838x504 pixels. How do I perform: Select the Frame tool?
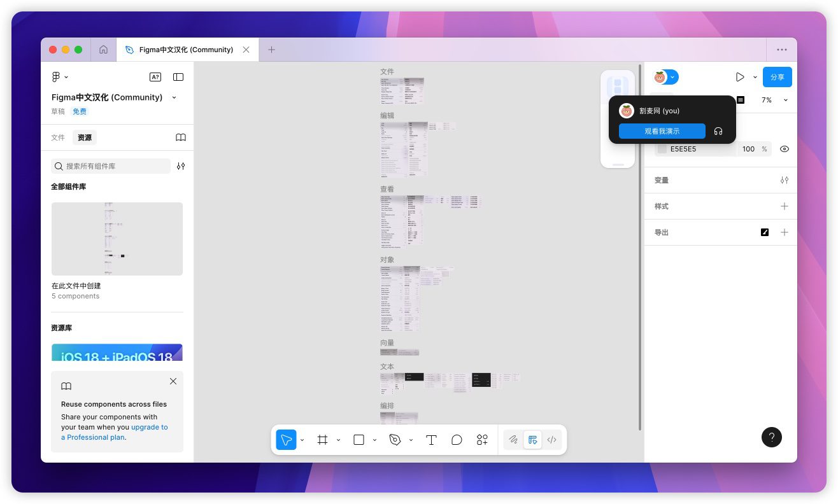pyautogui.click(x=322, y=440)
